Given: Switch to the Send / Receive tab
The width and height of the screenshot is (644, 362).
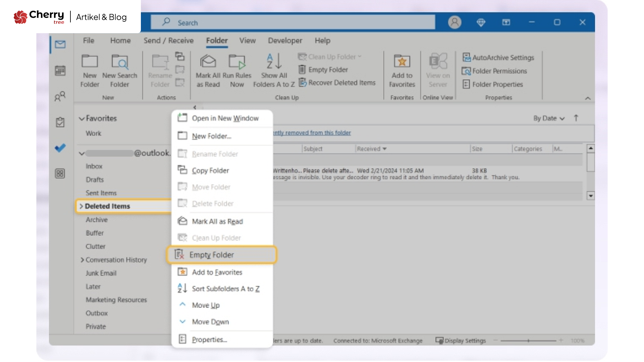Looking at the screenshot, I should click(x=168, y=41).
